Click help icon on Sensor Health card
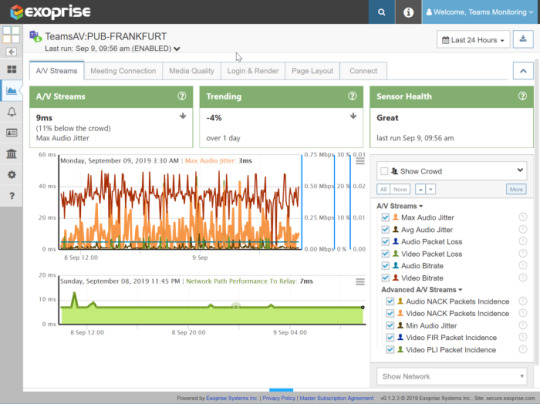 (x=522, y=96)
